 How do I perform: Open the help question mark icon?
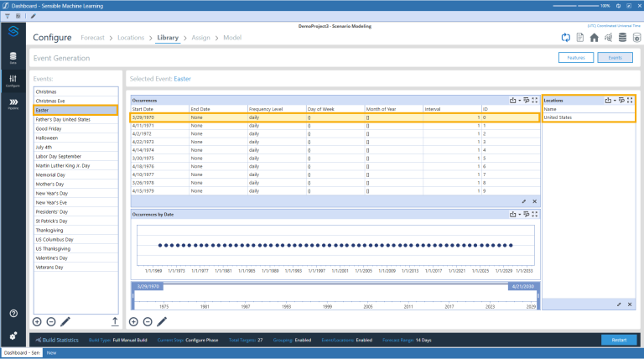[x=13, y=313]
